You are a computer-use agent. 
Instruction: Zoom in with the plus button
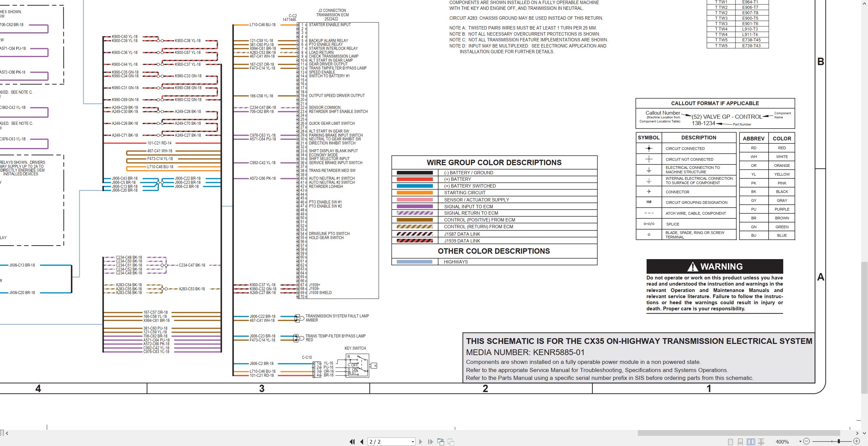coord(856,441)
